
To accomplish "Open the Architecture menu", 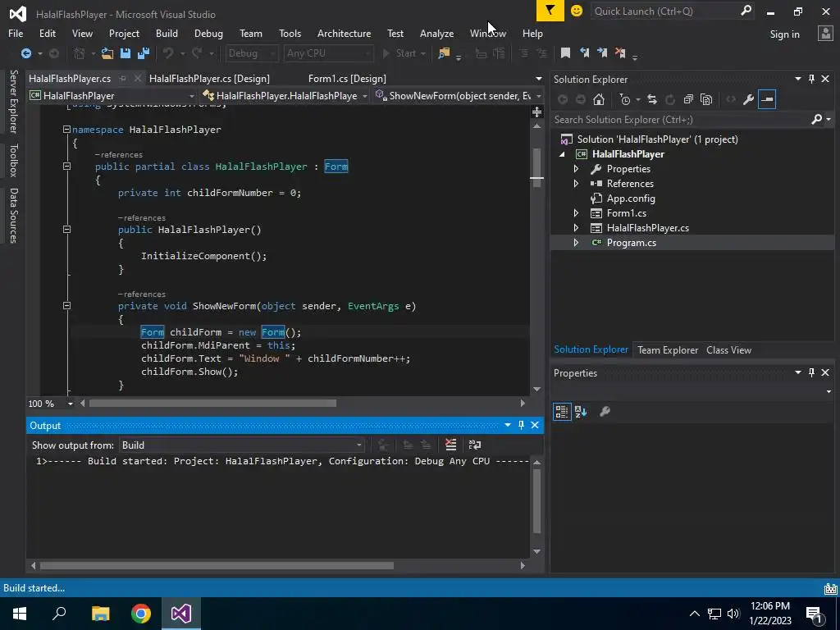I will [344, 33].
